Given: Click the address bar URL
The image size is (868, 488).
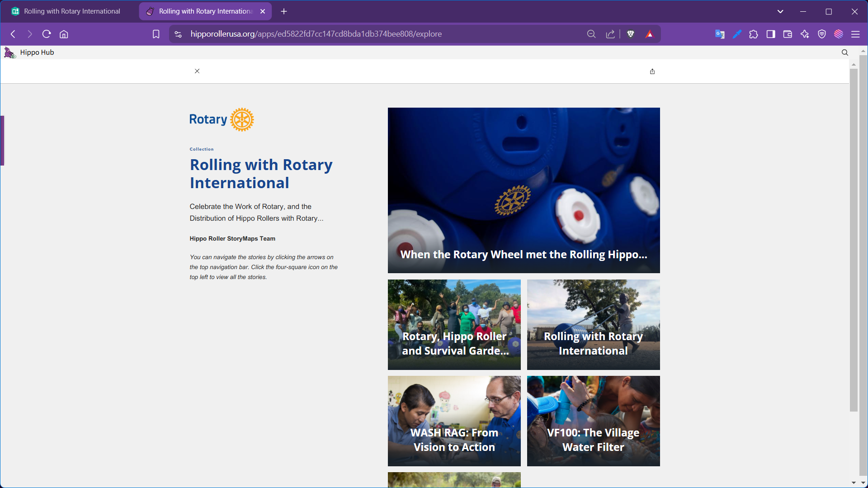Looking at the screenshot, I should 316,34.
